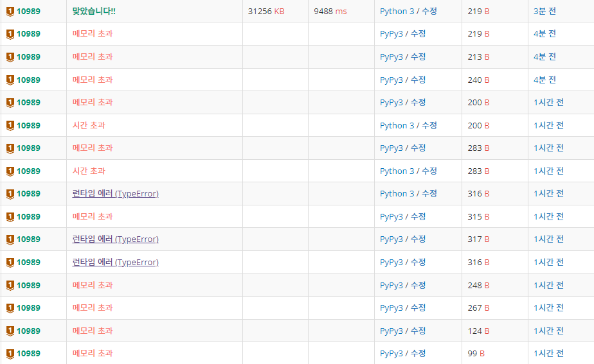Click the bronze badge in the 315 B row
The image size is (594, 364).
point(10,217)
